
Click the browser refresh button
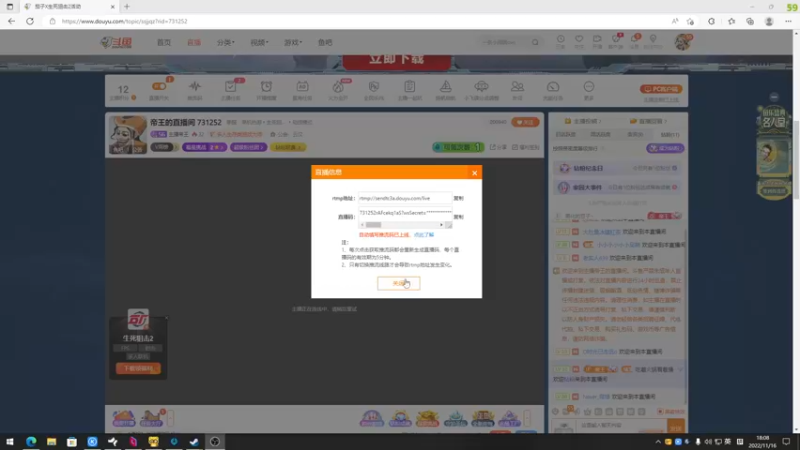click(x=30, y=21)
